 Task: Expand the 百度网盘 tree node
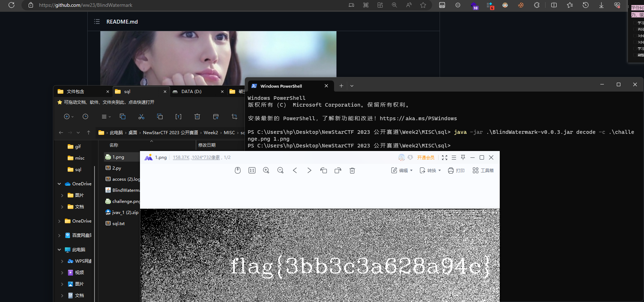pyautogui.click(x=59, y=235)
